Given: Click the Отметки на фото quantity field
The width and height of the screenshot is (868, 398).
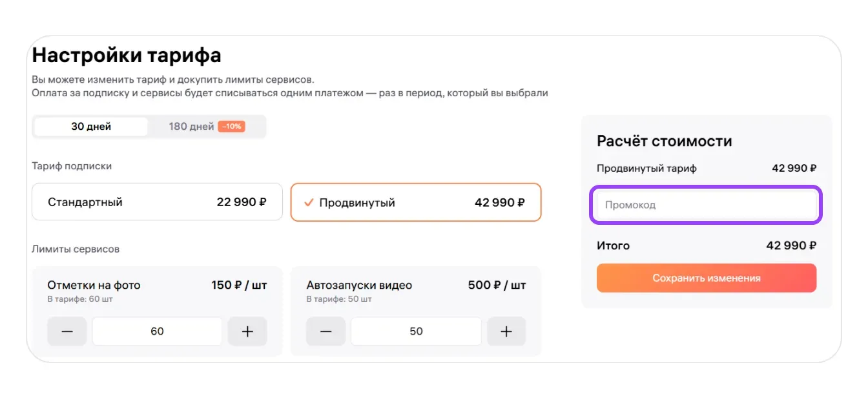Looking at the screenshot, I should click(x=157, y=331).
